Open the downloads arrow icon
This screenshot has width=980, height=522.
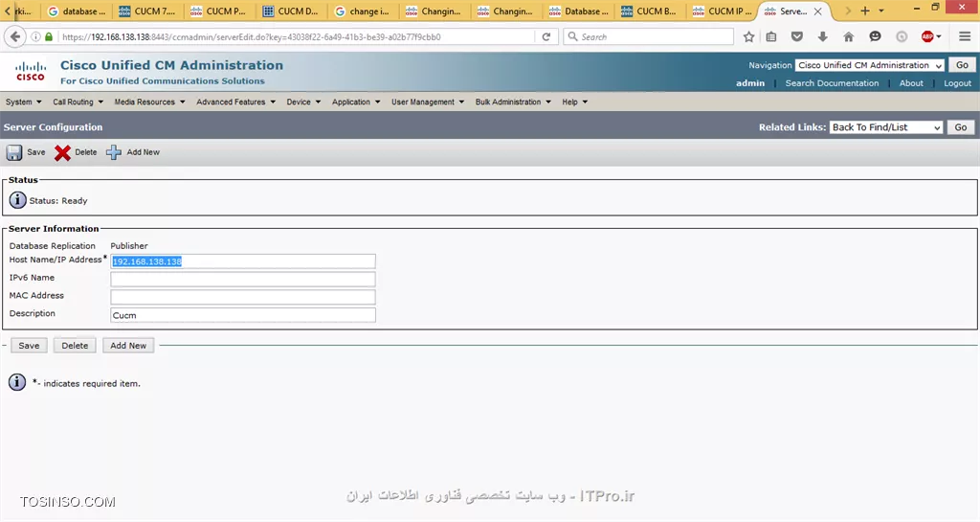(x=822, y=37)
